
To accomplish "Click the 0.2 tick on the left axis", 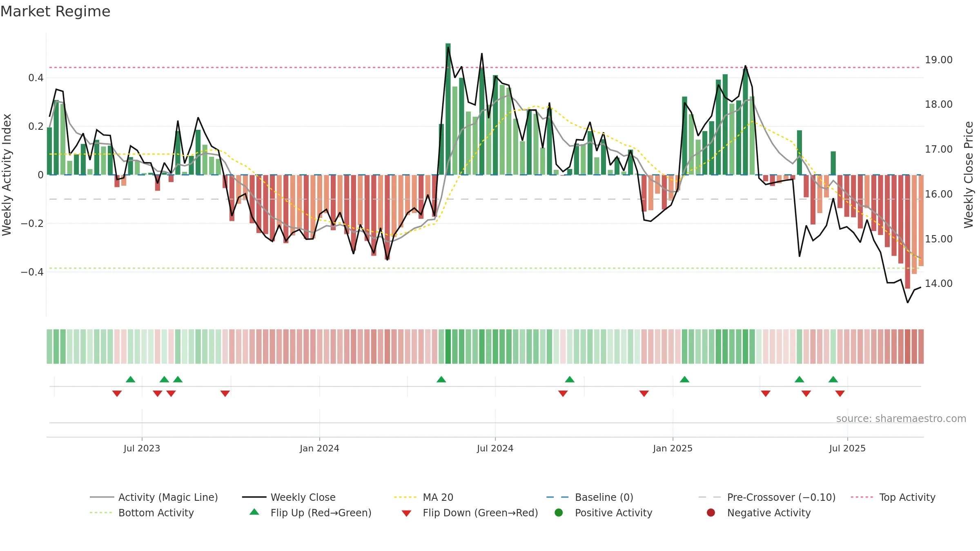I will point(36,126).
